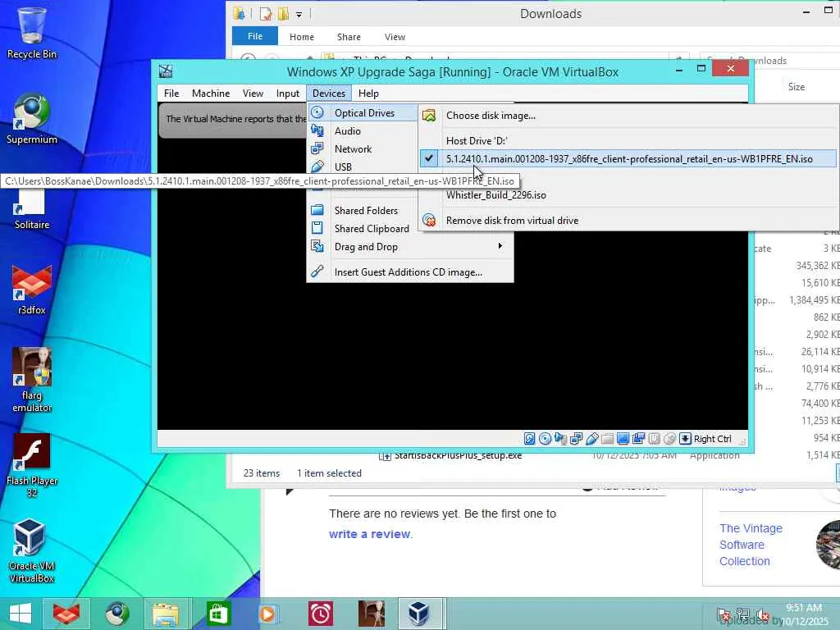Click the optical drive status bar icon
The width and height of the screenshot is (840, 630).
(x=545, y=439)
